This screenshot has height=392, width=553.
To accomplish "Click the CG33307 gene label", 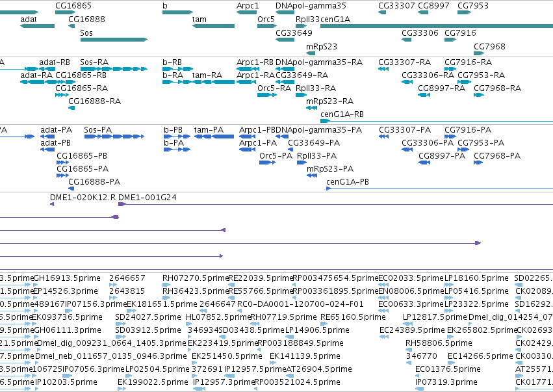I will (x=396, y=6).
